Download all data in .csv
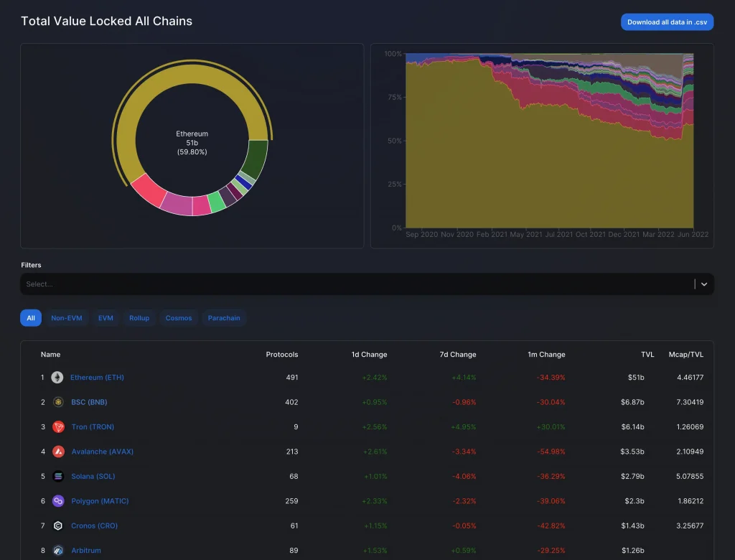735x560 pixels. point(667,22)
